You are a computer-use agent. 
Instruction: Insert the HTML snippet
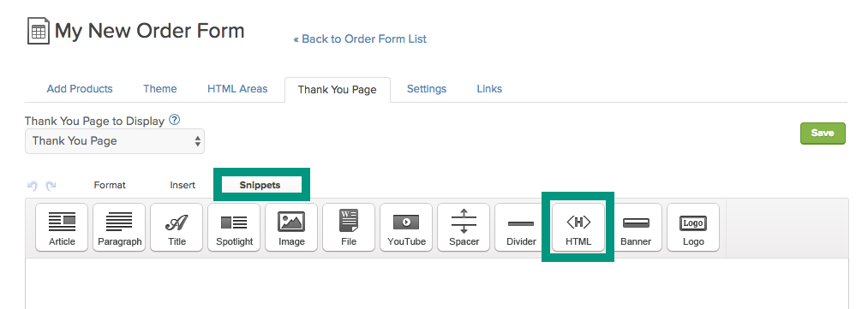[x=578, y=227]
